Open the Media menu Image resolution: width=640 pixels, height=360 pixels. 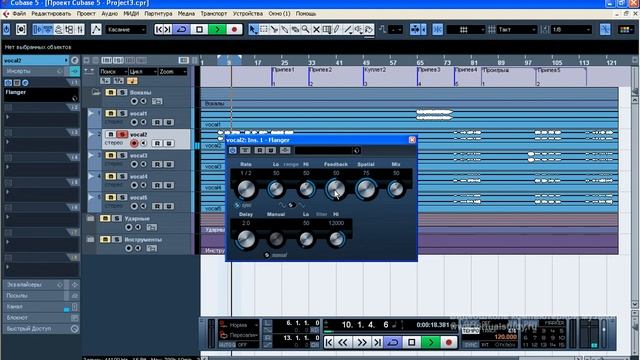(186, 13)
